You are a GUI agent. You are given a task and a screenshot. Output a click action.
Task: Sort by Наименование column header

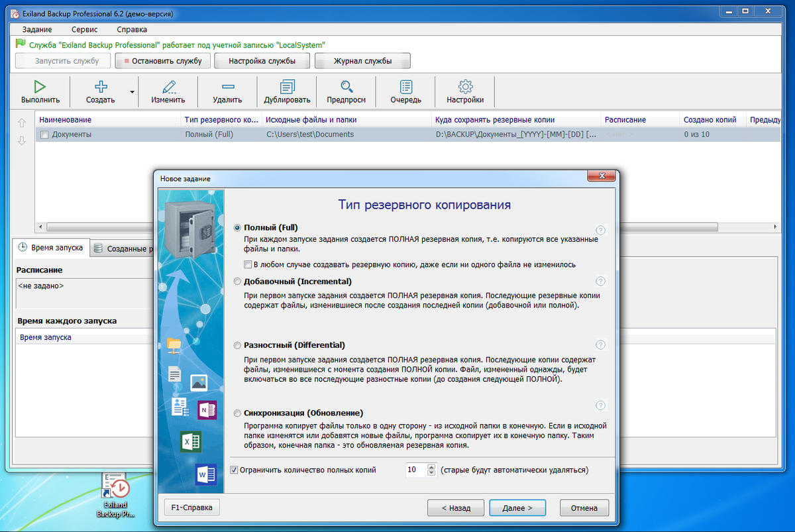109,120
